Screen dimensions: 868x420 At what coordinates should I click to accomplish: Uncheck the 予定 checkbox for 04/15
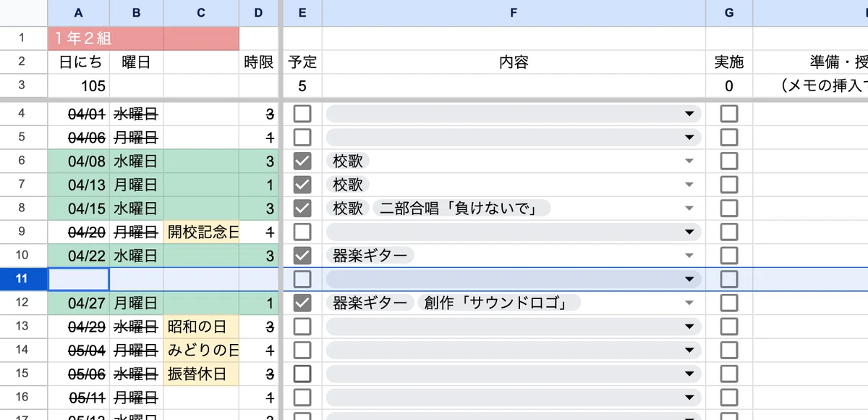tap(302, 208)
